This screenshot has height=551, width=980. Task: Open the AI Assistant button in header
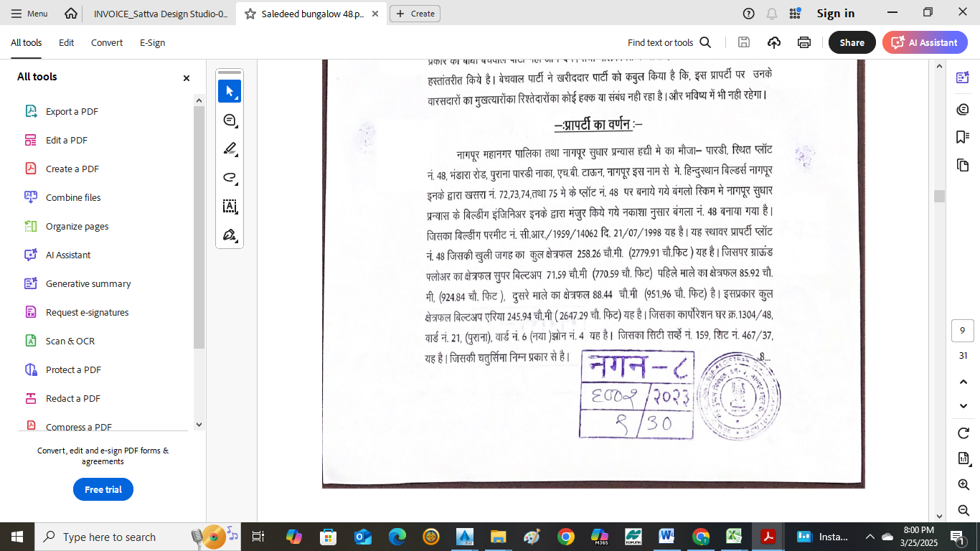coord(925,42)
